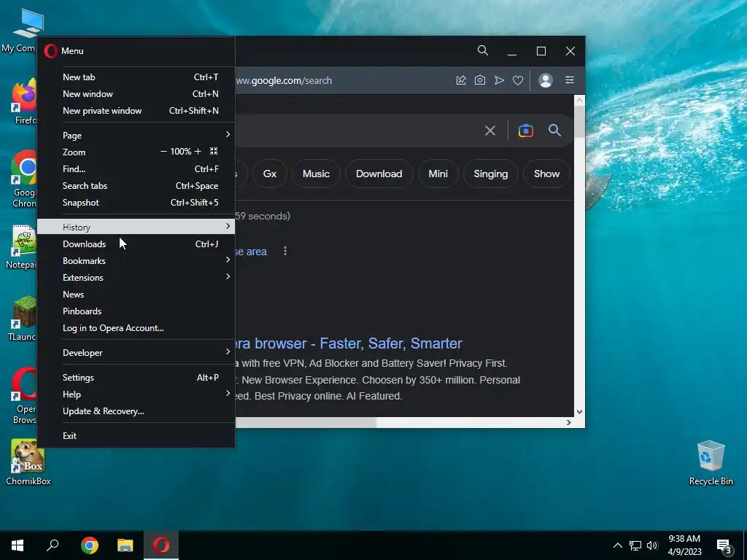Select the Opera Browser desktop shortcut
Image resolution: width=747 pixels, height=560 pixels.
(24, 395)
